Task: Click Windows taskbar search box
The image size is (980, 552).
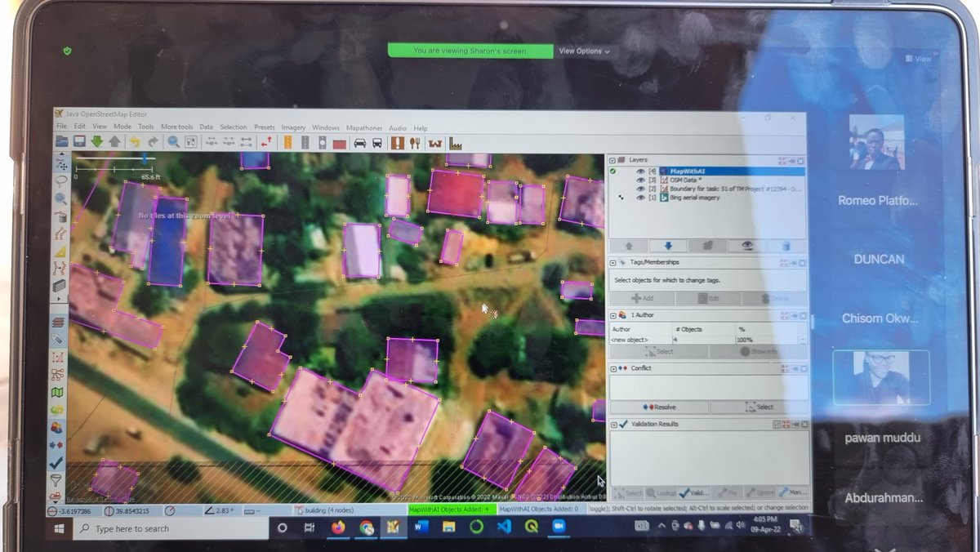Action: (x=169, y=528)
